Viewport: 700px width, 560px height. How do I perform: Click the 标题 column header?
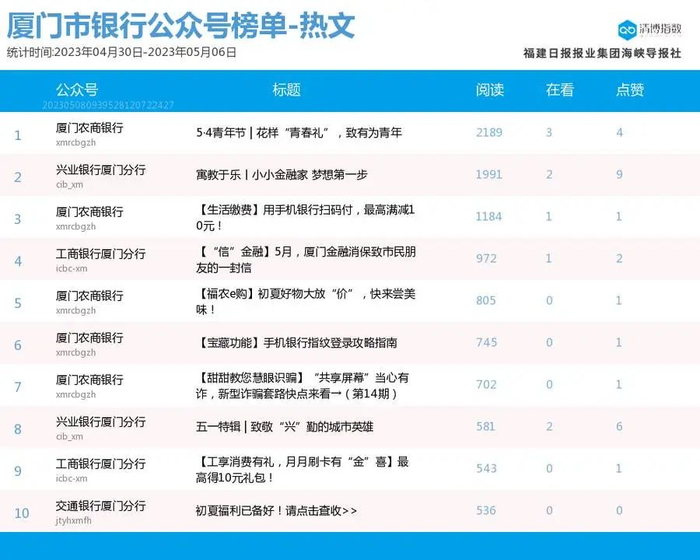287,90
